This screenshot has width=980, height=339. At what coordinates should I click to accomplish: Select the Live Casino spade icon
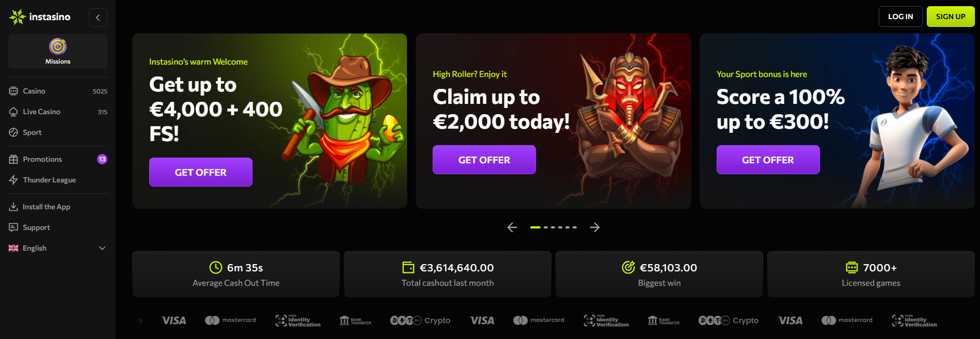(13, 112)
